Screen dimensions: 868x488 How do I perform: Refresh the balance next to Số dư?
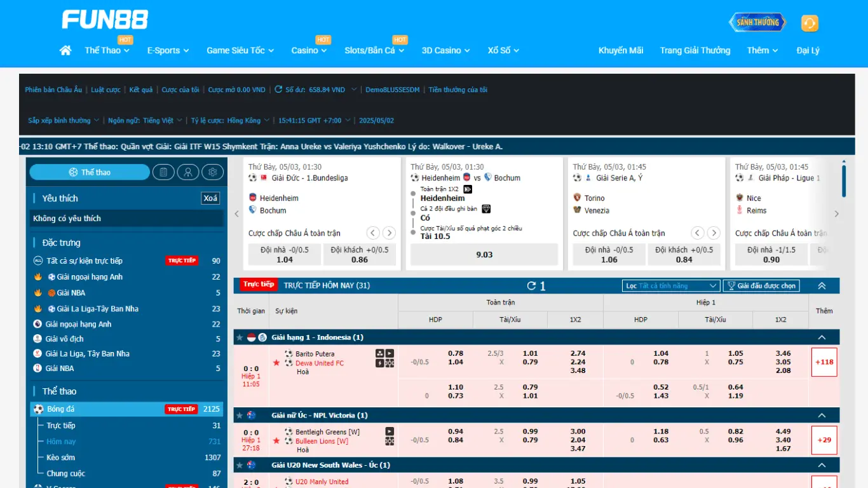[278, 90]
